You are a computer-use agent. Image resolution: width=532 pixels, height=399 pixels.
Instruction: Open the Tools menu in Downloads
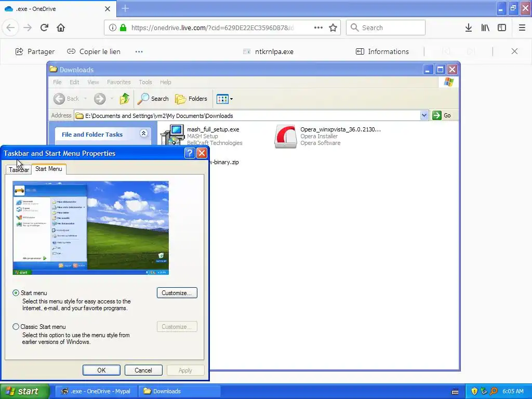coord(145,82)
